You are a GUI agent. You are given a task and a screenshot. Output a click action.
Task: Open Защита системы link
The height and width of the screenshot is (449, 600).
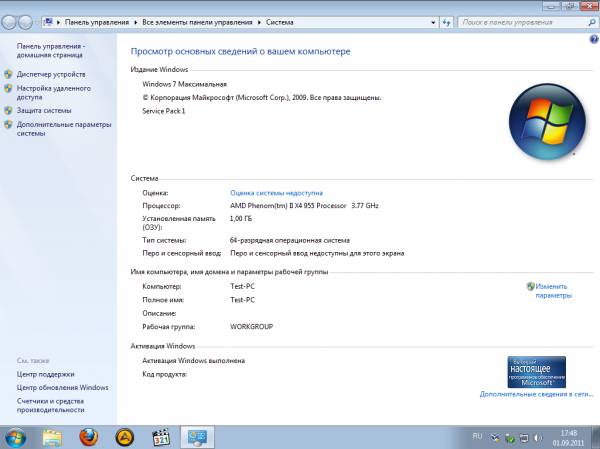[x=44, y=111]
